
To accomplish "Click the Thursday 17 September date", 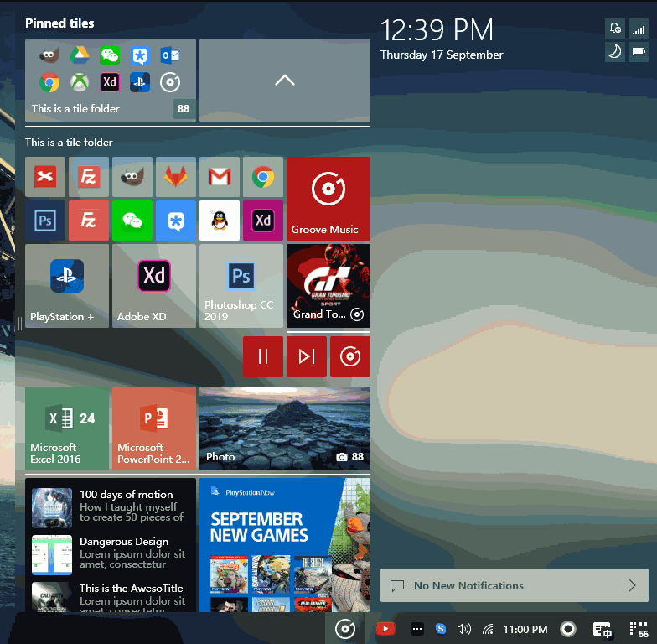I will 442,55.
